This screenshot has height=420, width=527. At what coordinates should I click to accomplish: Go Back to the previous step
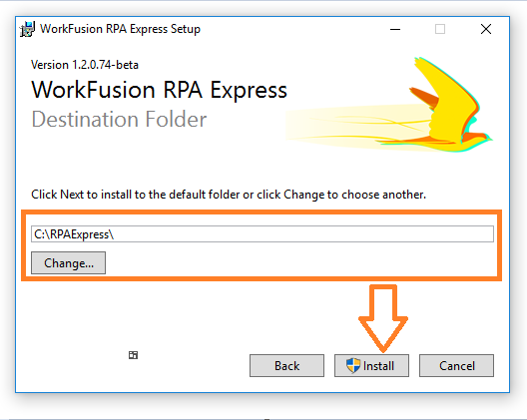tap(286, 365)
